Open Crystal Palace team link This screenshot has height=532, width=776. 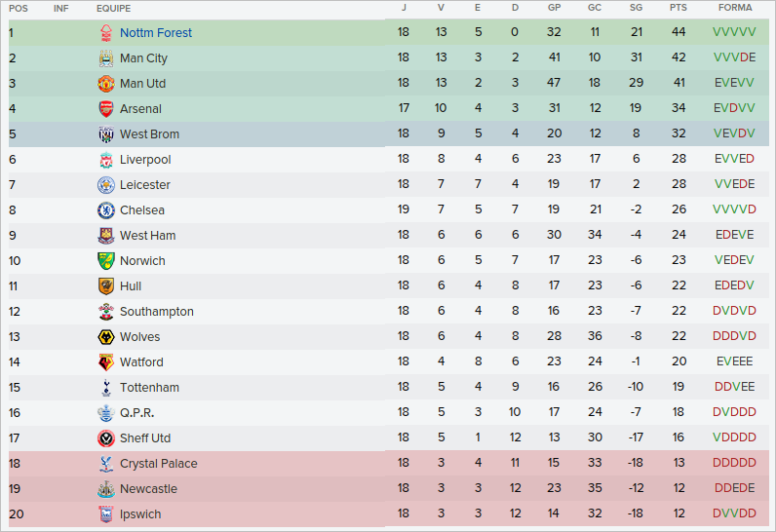point(158,464)
